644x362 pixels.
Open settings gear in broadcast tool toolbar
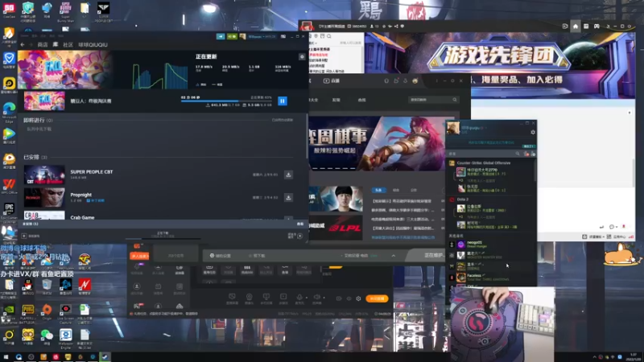[358, 298]
